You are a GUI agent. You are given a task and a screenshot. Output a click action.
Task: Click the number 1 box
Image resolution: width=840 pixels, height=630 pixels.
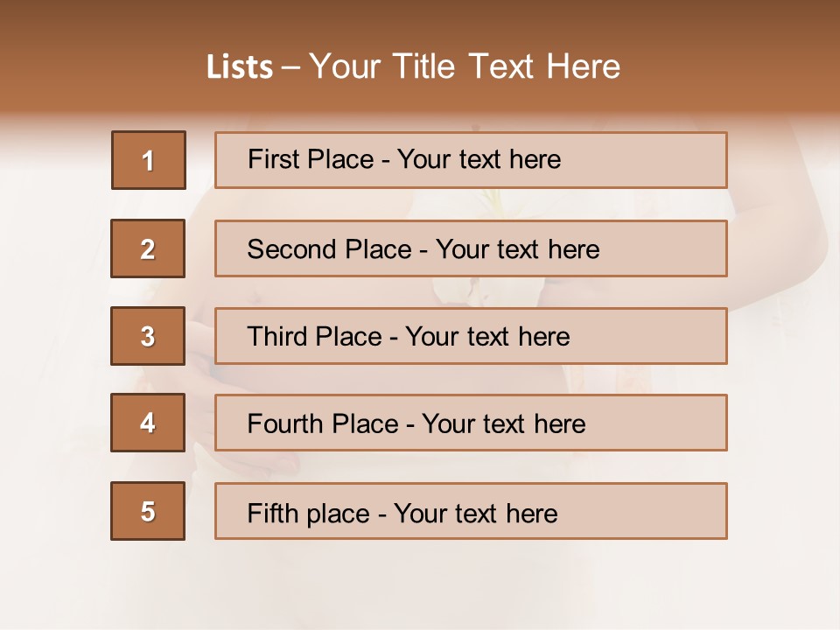[x=149, y=160]
